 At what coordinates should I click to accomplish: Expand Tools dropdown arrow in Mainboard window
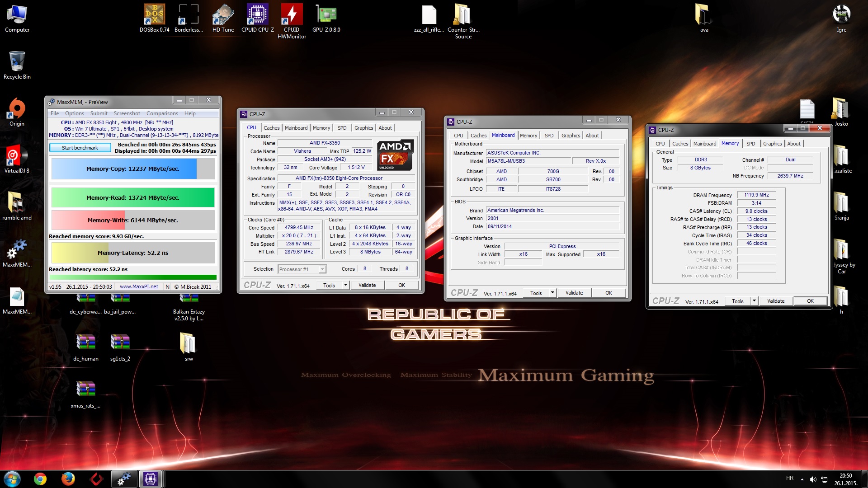(x=552, y=292)
